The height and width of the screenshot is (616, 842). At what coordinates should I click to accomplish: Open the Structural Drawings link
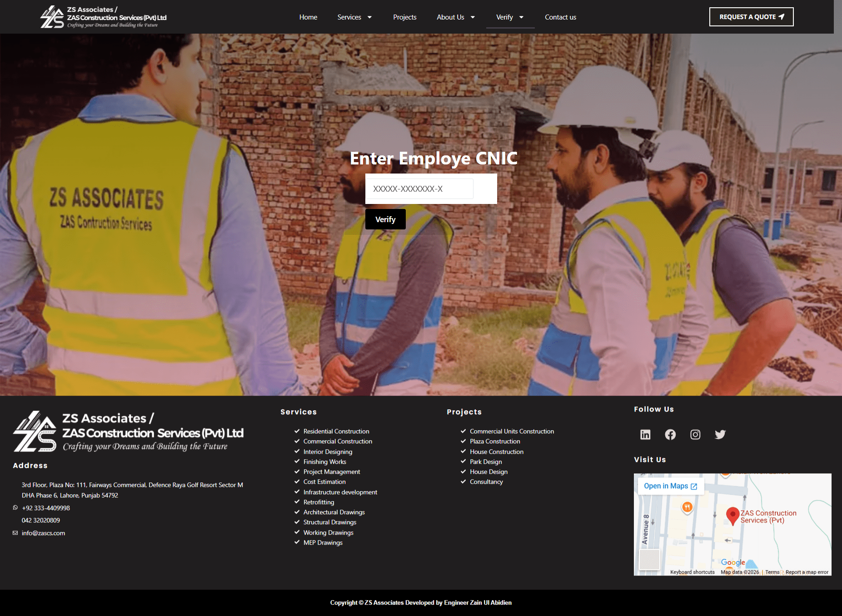(x=330, y=522)
